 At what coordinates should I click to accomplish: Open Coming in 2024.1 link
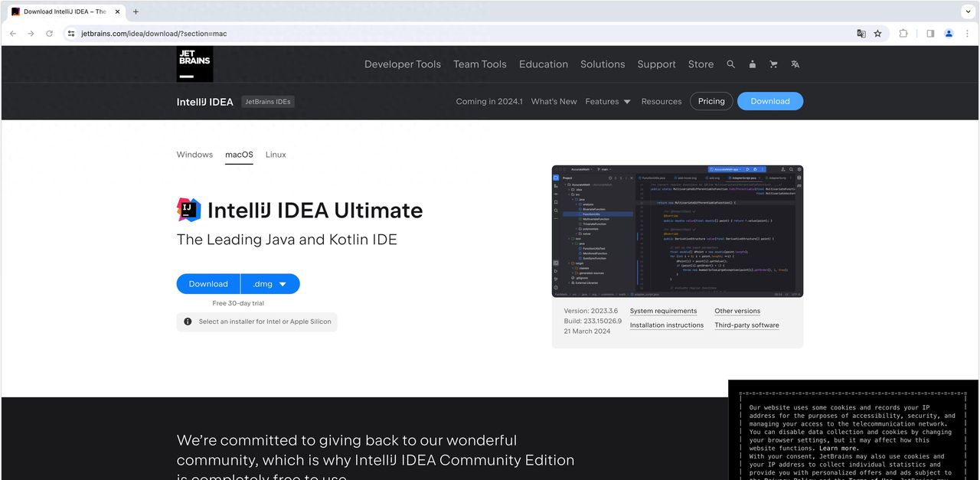point(489,101)
